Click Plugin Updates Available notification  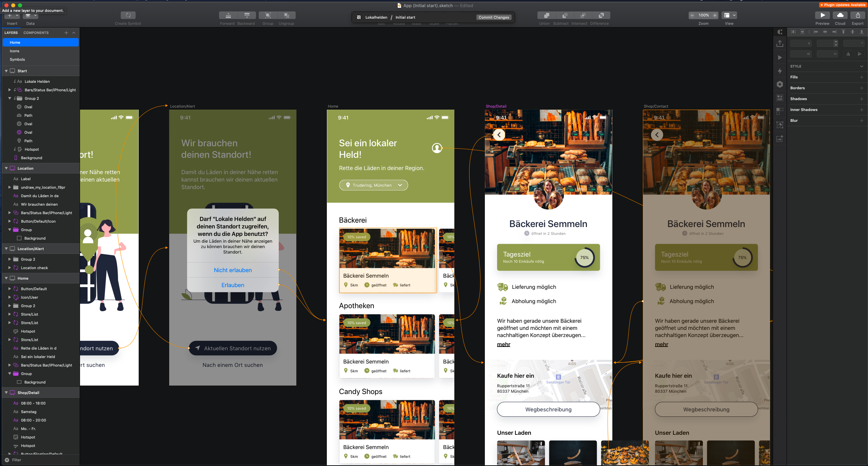[843, 5]
